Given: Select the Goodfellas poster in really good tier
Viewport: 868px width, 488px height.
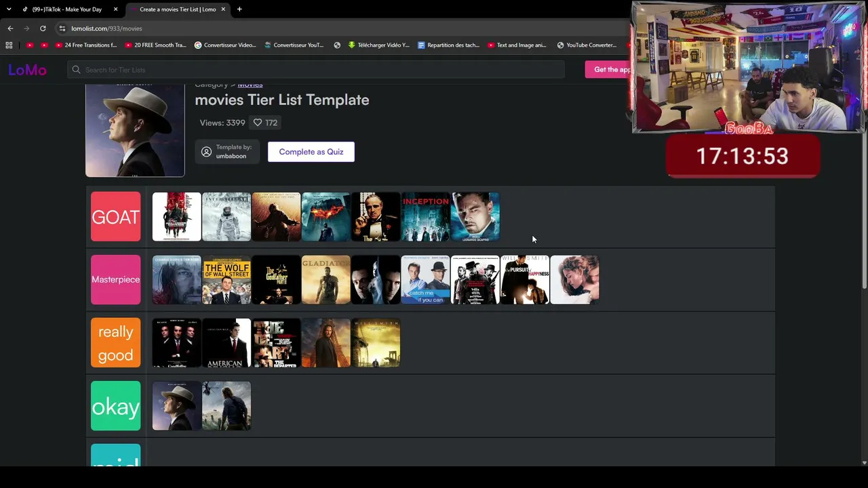Looking at the screenshot, I should 177,343.
